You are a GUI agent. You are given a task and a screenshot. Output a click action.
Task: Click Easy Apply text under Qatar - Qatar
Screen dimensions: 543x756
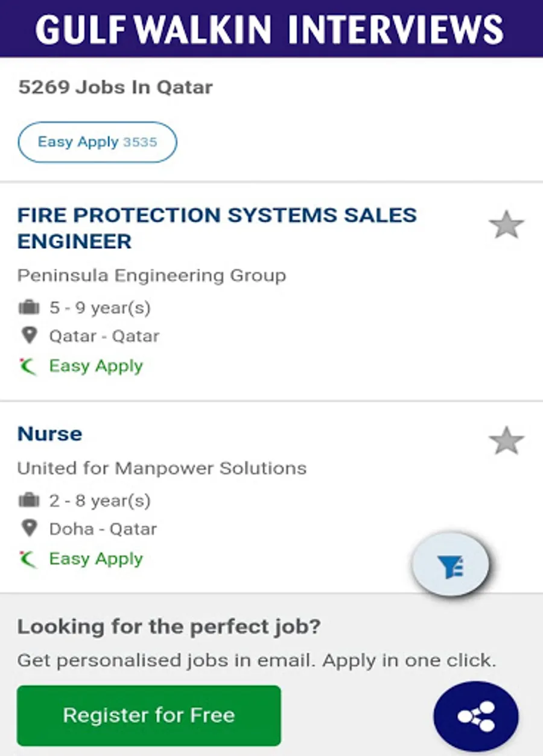coord(96,366)
